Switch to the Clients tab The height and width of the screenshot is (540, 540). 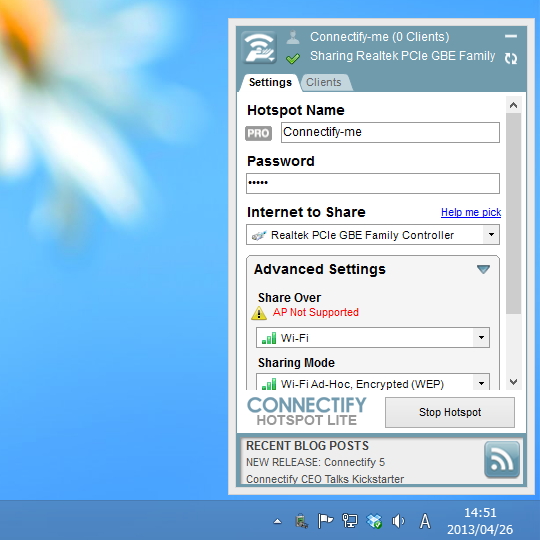click(x=324, y=83)
